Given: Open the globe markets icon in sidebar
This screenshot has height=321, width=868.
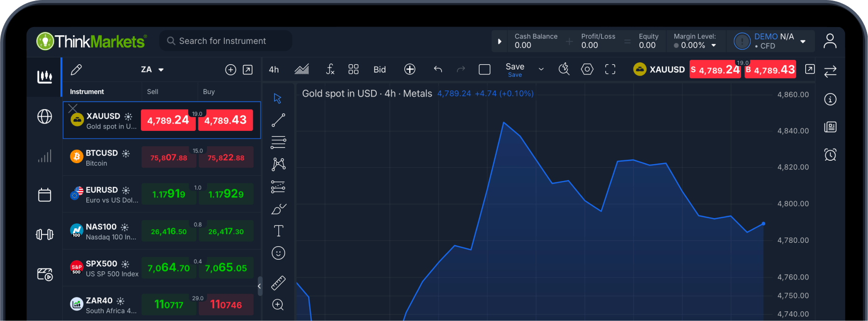Looking at the screenshot, I should pyautogui.click(x=44, y=116).
